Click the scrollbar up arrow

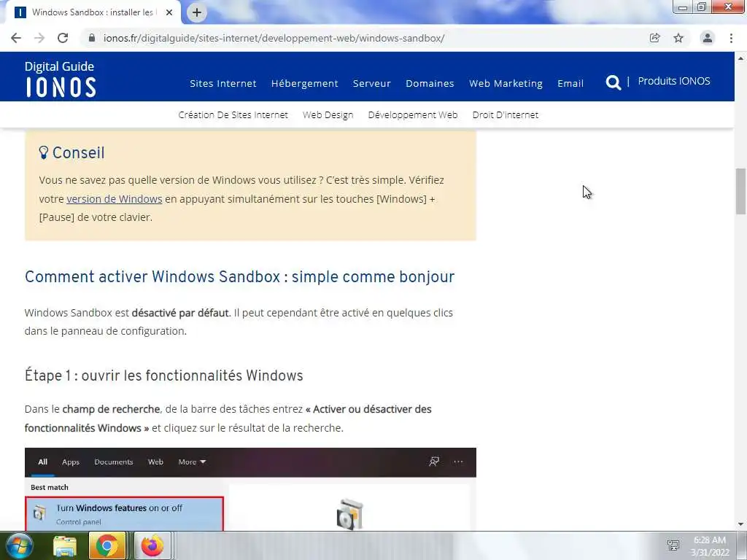click(741, 58)
